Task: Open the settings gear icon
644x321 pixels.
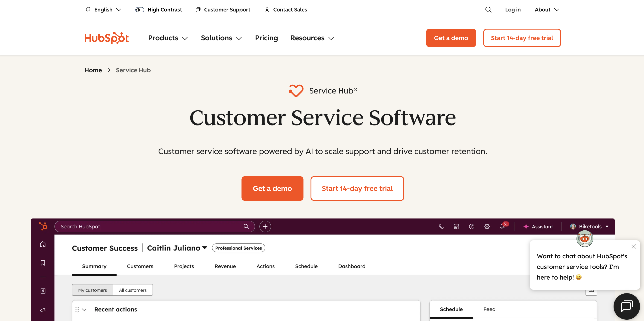Action: pos(487,226)
